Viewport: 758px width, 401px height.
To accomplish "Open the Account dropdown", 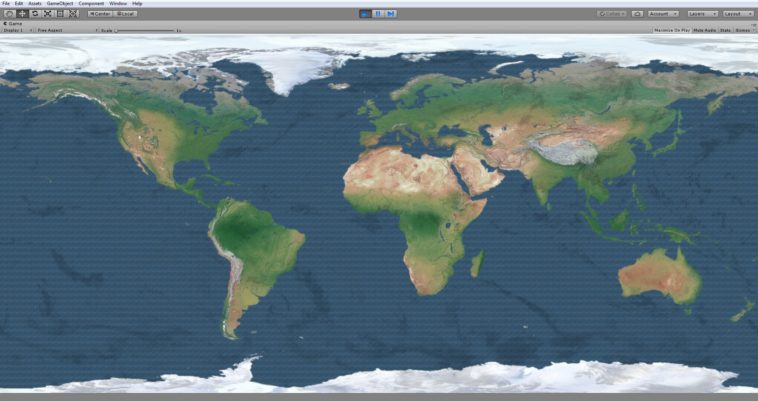I will coord(663,14).
